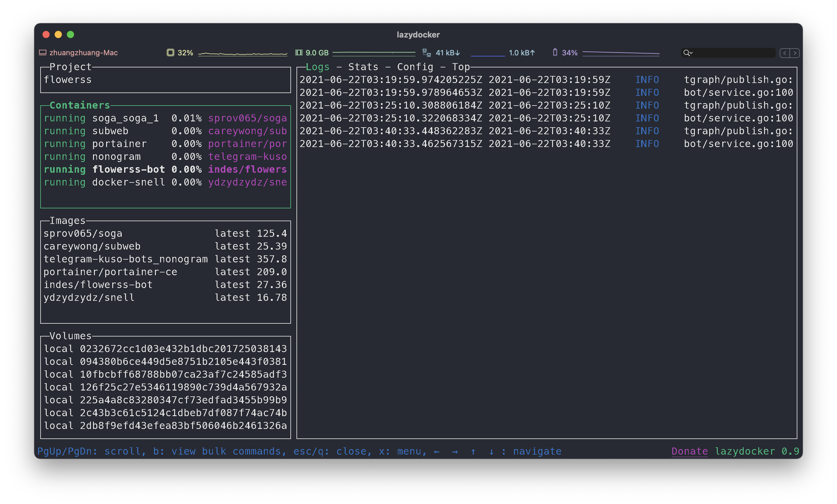Viewport: 837px width, 504px height.
Task: Select the volume starting with 126f25c27e53
Action: pyautogui.click(x=165, y=387)
